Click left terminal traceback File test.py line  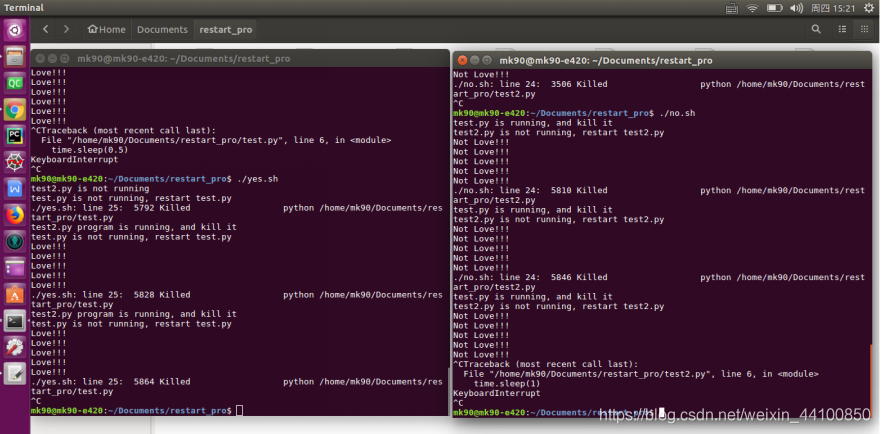(216, 141)
